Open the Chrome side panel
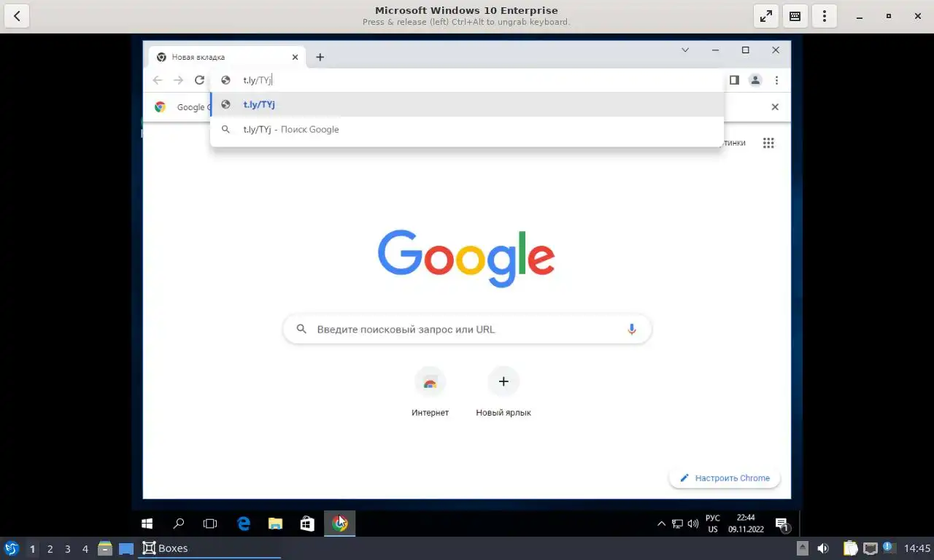This screenshot has height=560, width=934. coord(734,80)
